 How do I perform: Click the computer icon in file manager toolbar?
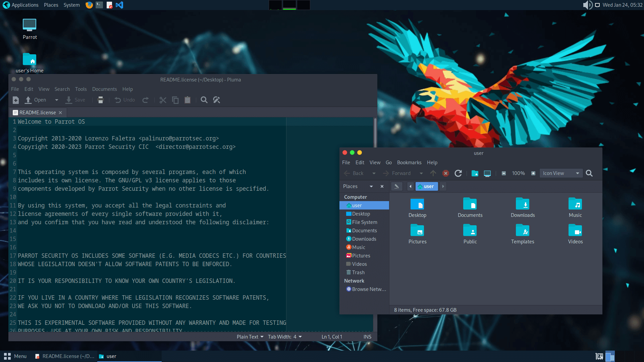point(487,173)
